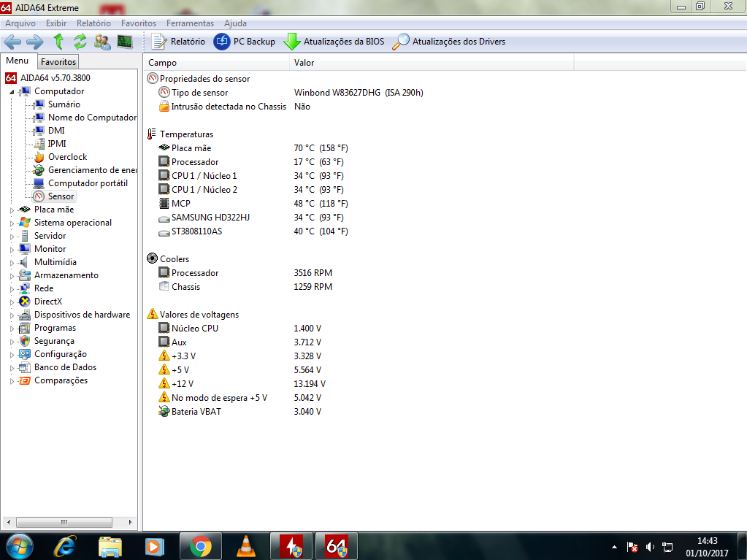Screen dimensions: 747x560
Task: Open the monitor diagnostics toolbar icon
Action: [125, 42]
